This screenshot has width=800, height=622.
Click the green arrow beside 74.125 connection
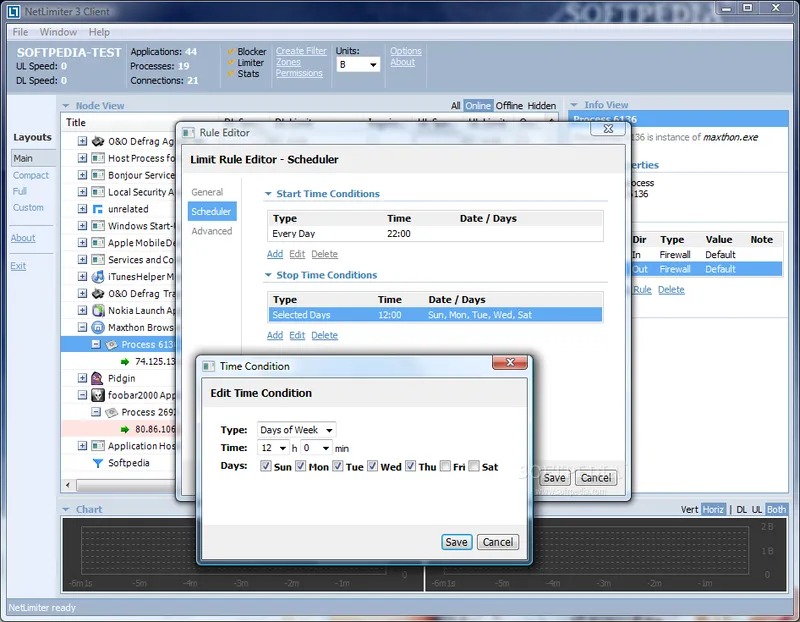point(124,362)
